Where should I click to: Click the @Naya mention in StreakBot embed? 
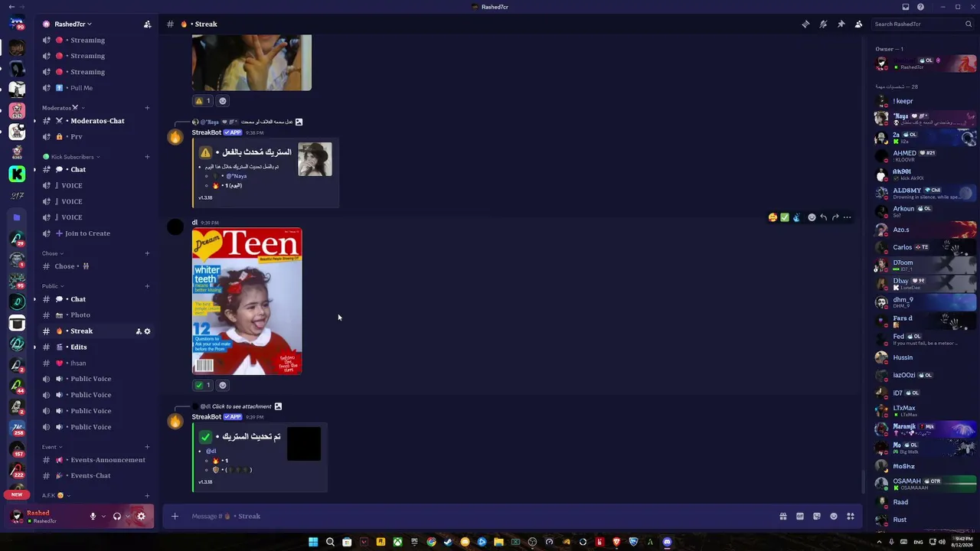(237, 176)
